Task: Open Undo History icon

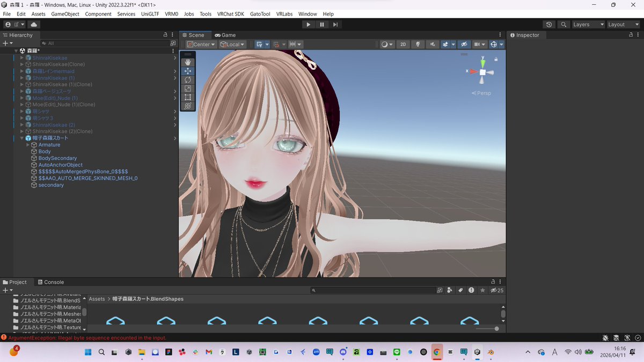Action: click(x=548, y=24)
